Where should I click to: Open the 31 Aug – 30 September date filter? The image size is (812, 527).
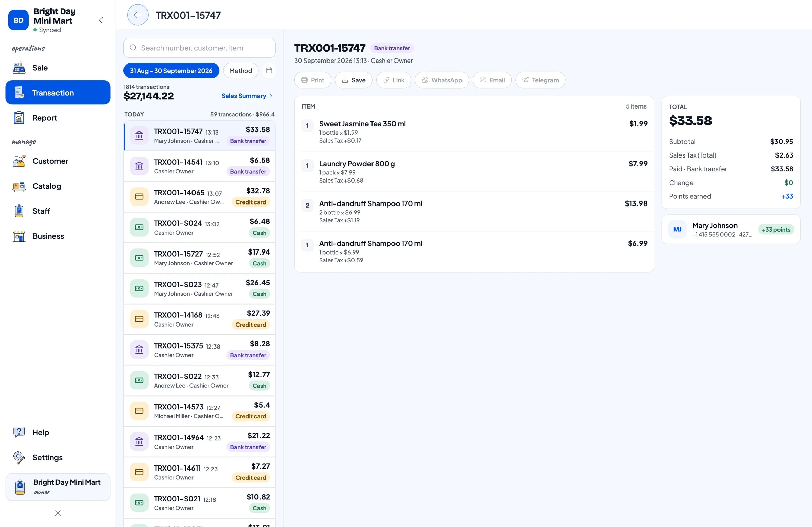tap(171, 71)
